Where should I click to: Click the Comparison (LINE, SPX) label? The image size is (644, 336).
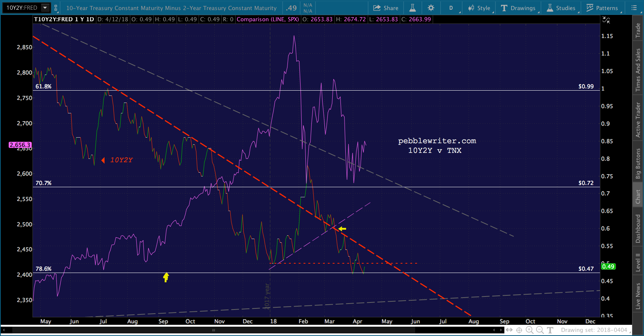click(268, 19)
